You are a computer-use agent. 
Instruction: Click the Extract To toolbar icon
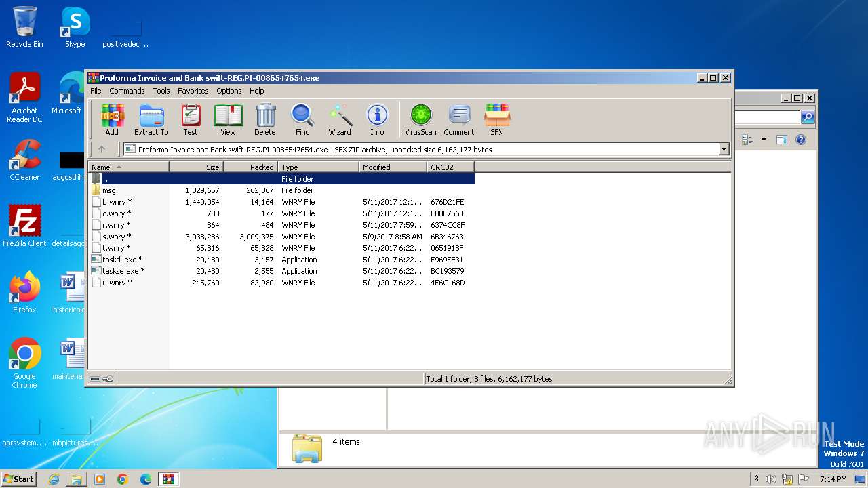(151, 120)
